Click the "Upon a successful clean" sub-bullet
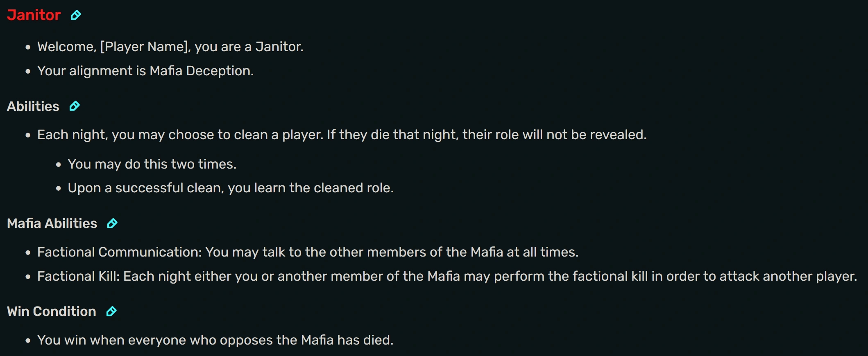 click(x=231, y=188)
